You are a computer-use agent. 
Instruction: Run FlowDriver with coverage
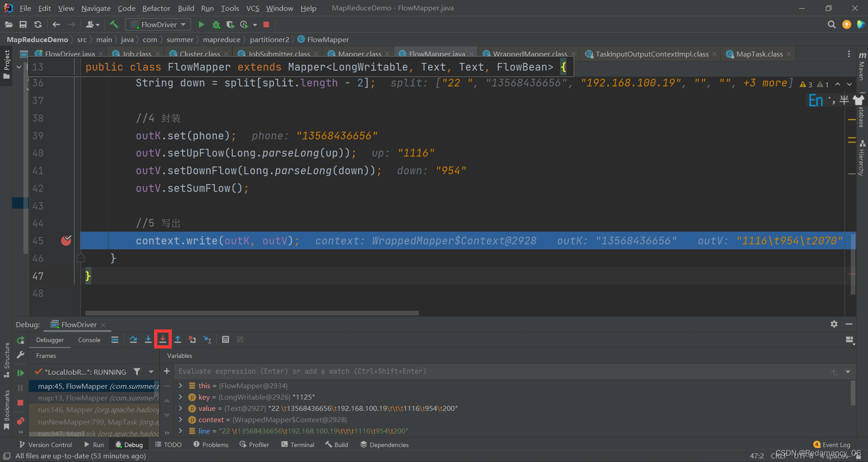(230, 24)
